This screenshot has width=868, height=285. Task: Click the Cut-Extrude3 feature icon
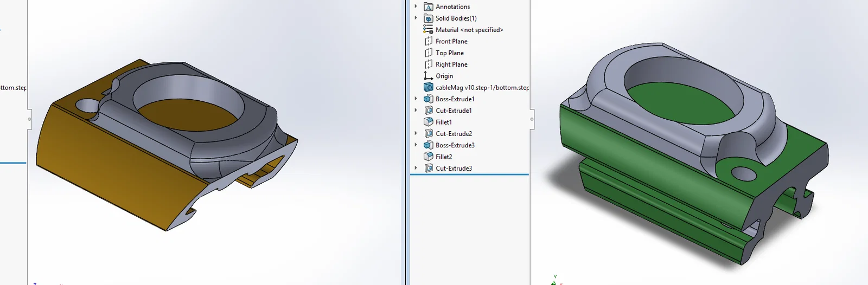[x=429, y=168]
